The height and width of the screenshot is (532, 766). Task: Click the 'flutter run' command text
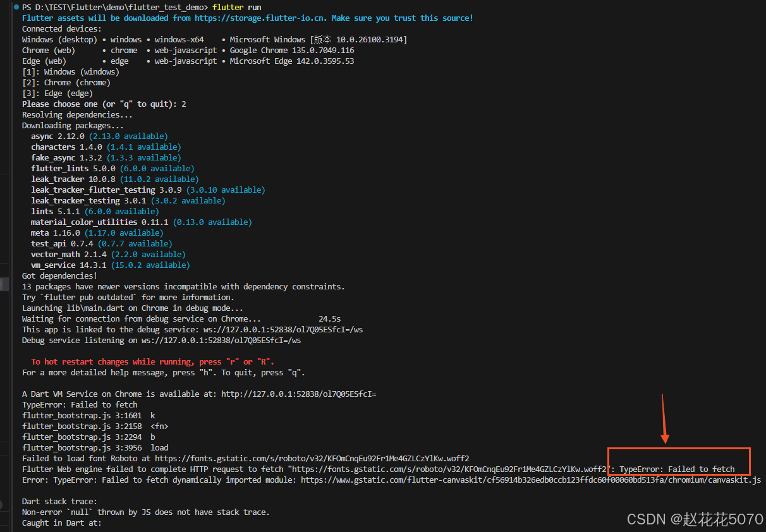[x=237, y=7]
